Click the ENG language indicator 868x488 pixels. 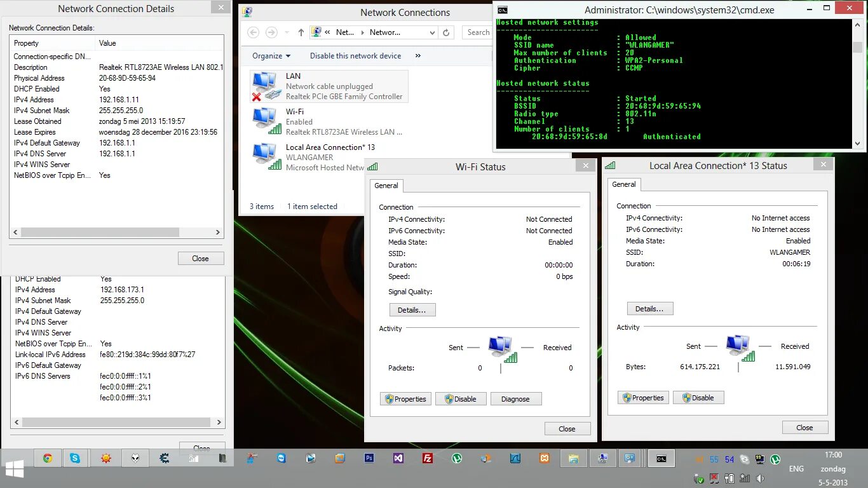(x=796, y=469)
